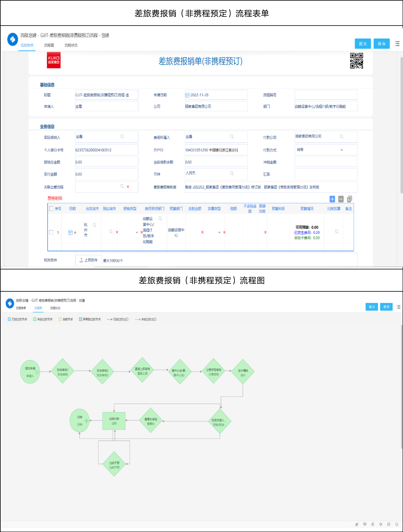Screen dimensions: 403x532
Task: Click the copy-row icon above expense table
Action: (x=349, y=199)
